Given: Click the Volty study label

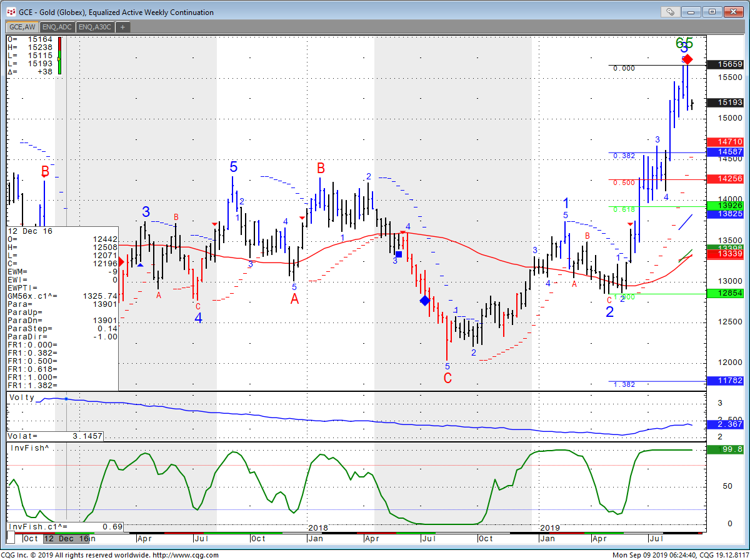Looking at the screenshot, I should coord(21,397).
